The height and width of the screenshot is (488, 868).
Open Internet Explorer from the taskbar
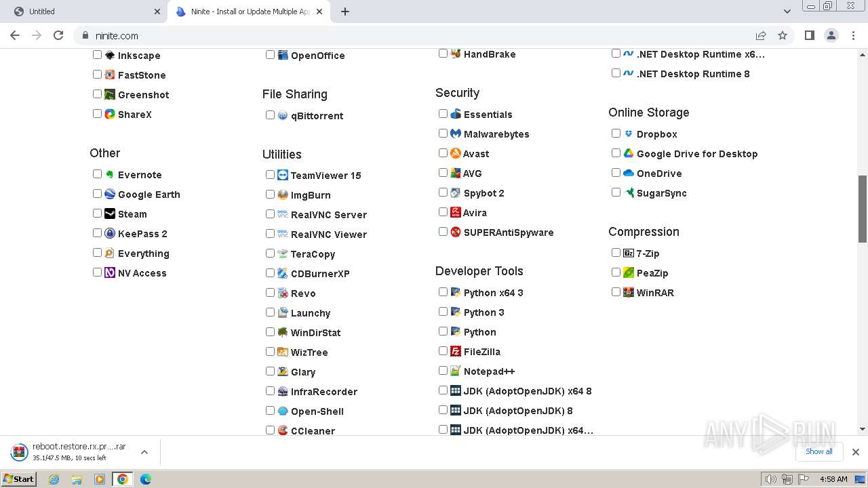(x=54, y=479)
